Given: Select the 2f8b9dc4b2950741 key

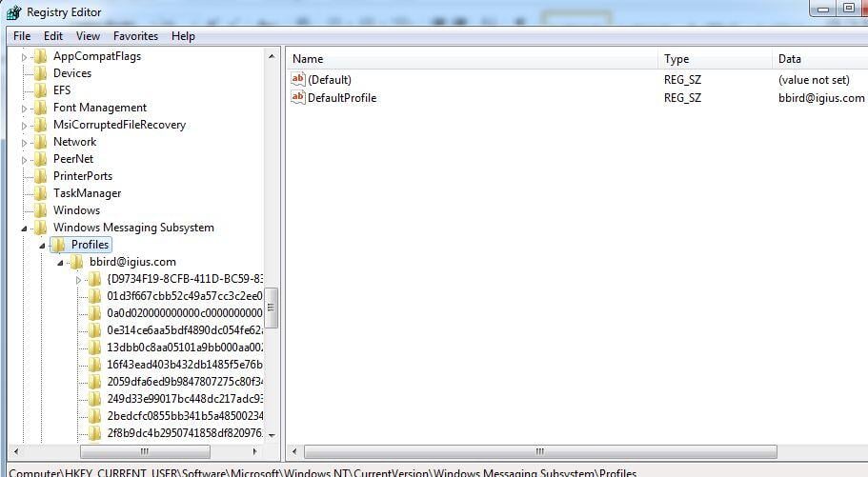Looking at the screenshot, I should 185,433.
